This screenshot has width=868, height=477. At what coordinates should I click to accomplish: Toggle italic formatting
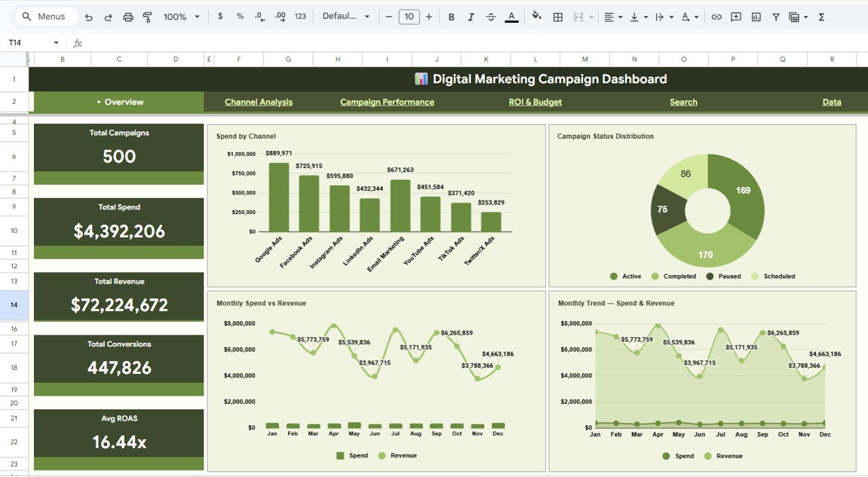coord(471,16)
